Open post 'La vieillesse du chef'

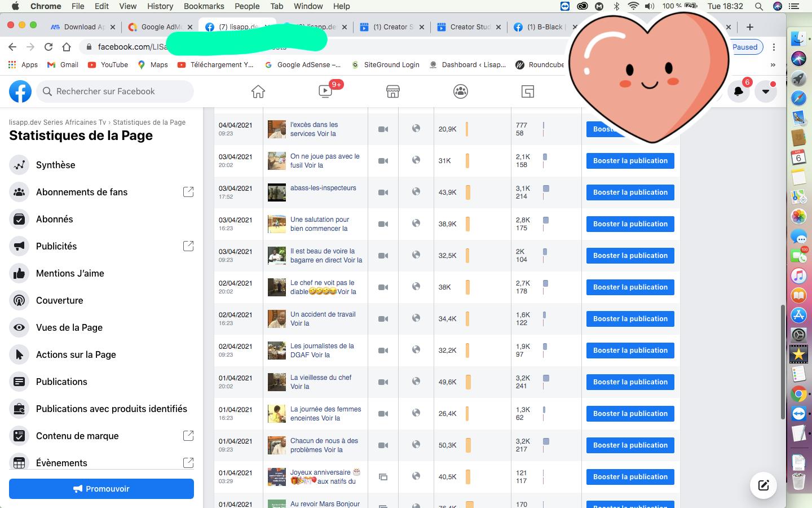321,382
